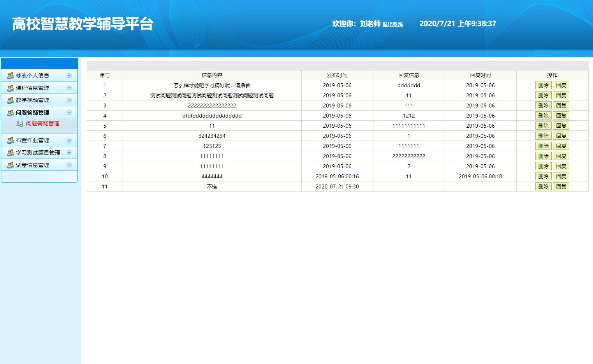This screenshot has height=364, width=593.
Task: Click the 发布时间 column header
Action: (336, 75)
